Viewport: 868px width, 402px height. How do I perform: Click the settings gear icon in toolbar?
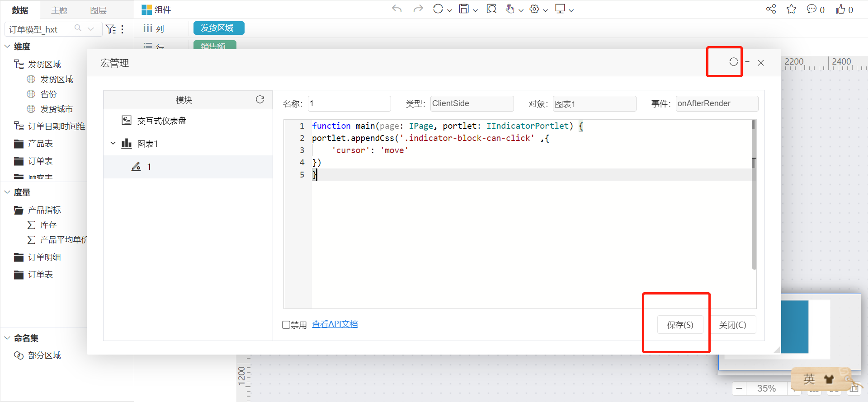click(x=534, y=9)
